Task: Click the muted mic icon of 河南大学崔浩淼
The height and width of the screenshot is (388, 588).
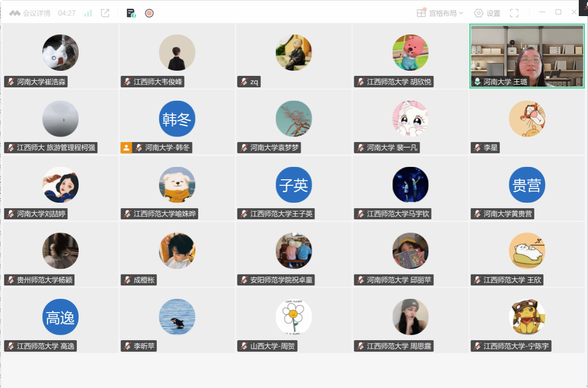Action: click(11, 82)
